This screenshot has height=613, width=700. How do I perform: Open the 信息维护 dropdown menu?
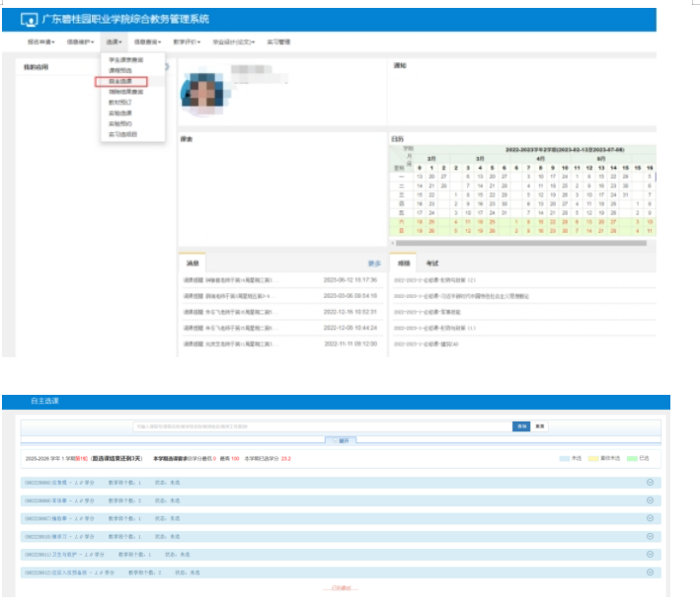click(80, 42)
